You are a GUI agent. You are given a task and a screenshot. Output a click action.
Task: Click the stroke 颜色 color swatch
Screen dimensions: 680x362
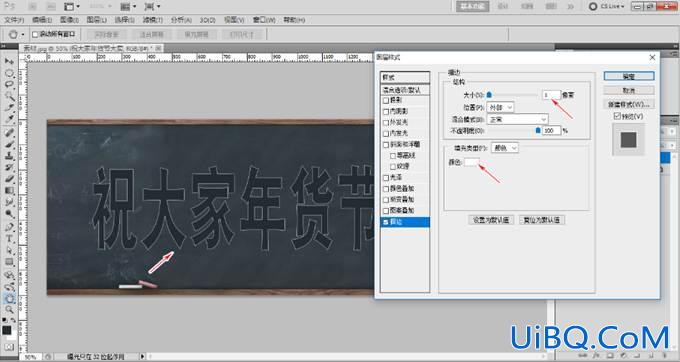pyautogui.click(x=472, y=162)
